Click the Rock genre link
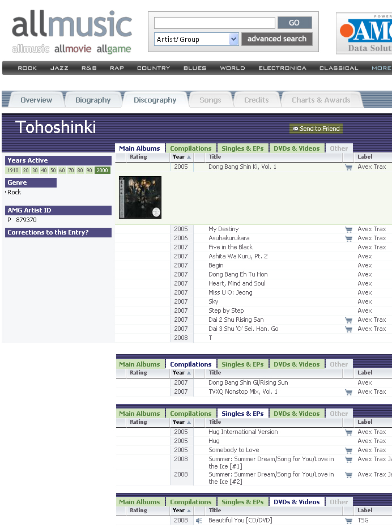The width and height of the screenshot is (392, 532). tap(14, 193)
